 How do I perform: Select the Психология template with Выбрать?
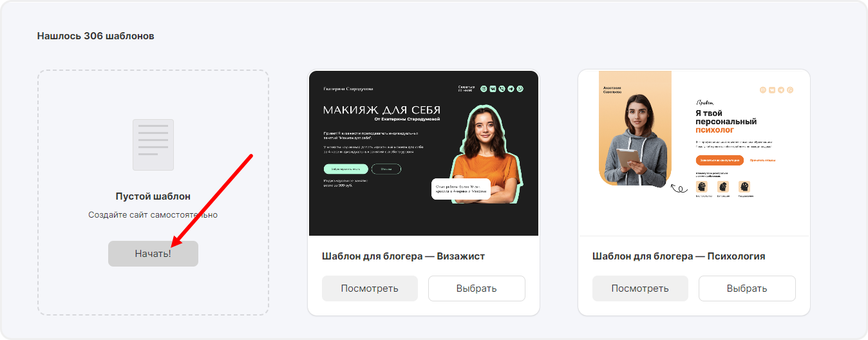click(x=747, y=288)
